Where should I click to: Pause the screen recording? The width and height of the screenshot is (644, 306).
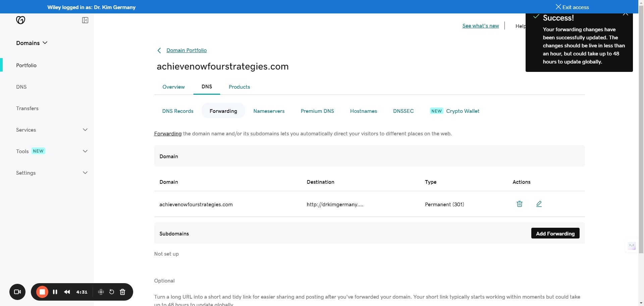coord(55,292)
